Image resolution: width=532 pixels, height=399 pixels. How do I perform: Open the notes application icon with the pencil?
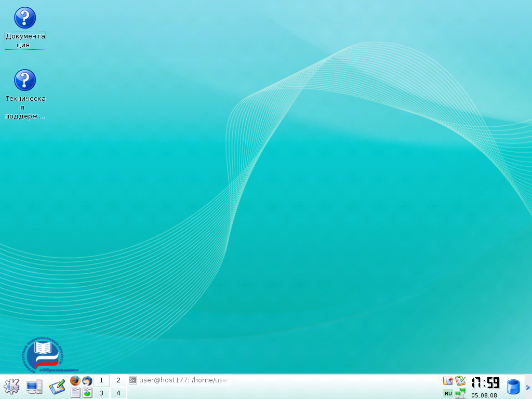[57, 387]
